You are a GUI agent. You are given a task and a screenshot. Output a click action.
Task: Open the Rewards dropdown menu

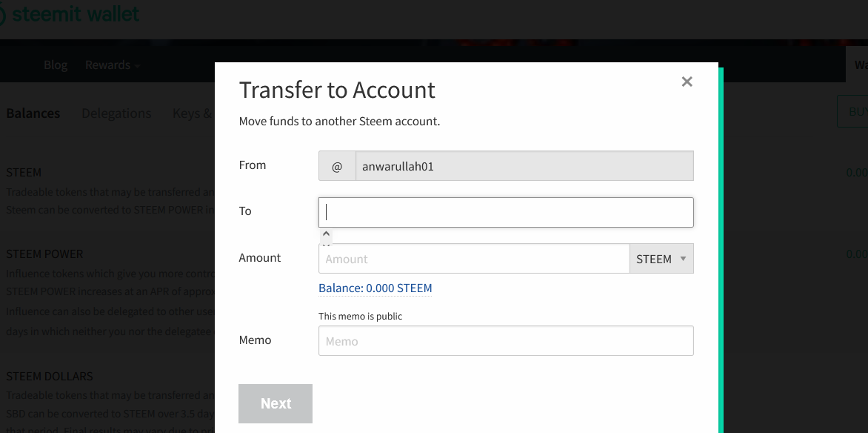coord(113,65)
